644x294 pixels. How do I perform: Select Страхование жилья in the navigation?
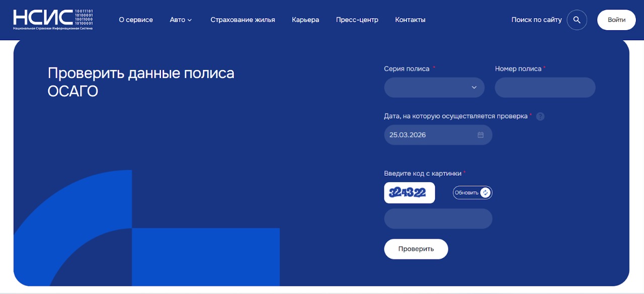(x=243, y=20)
